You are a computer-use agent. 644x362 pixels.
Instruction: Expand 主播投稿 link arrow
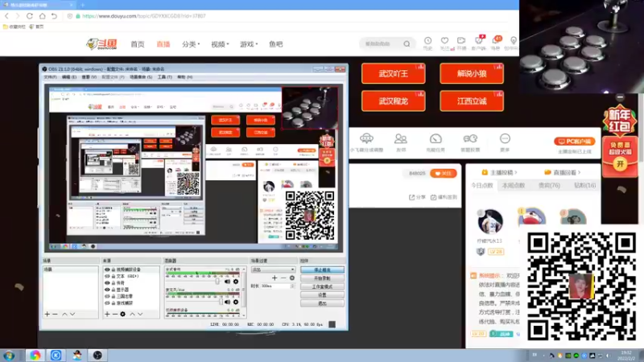pyautogui.click(x=515, y=173)
